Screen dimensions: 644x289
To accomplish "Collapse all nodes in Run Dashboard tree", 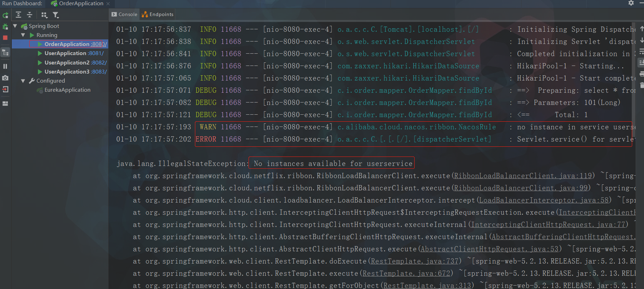I will 30,15.
